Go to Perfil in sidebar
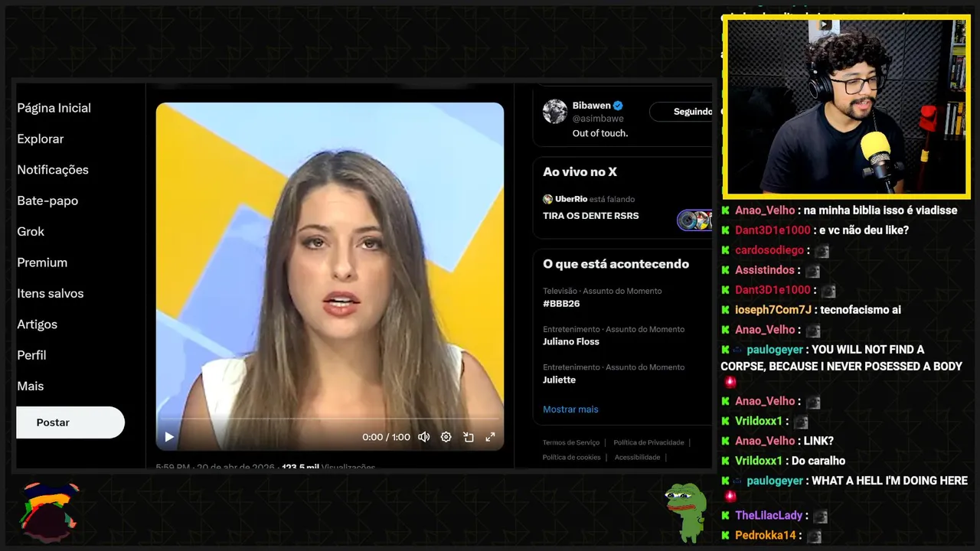980x551 pixels. pyautogui.click(x=31, y=355)
